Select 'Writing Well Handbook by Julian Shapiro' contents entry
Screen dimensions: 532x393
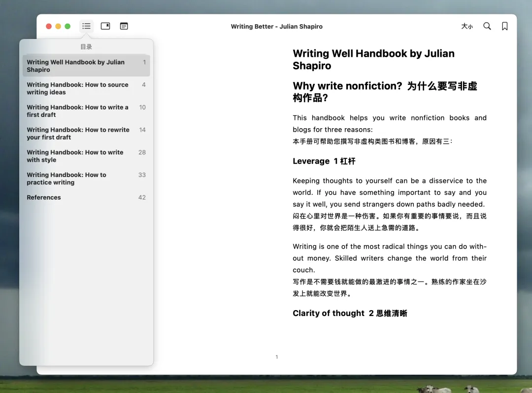86,66
